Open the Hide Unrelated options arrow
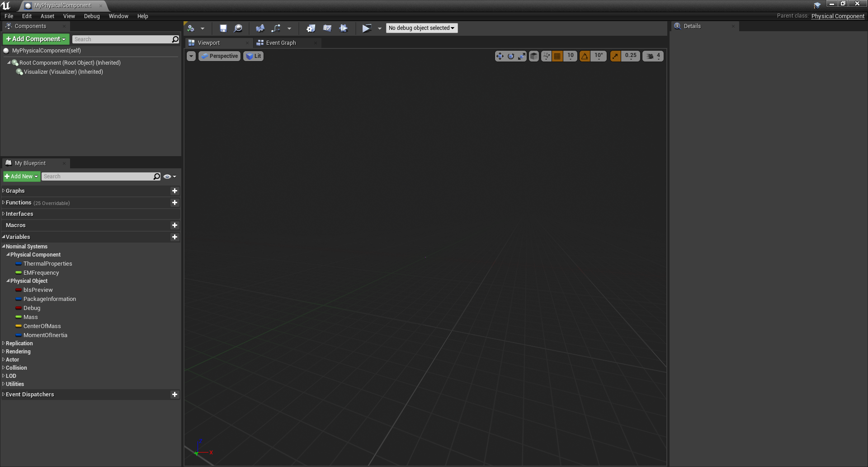Screen dimensions: 868x467 [x=289, y=29]
